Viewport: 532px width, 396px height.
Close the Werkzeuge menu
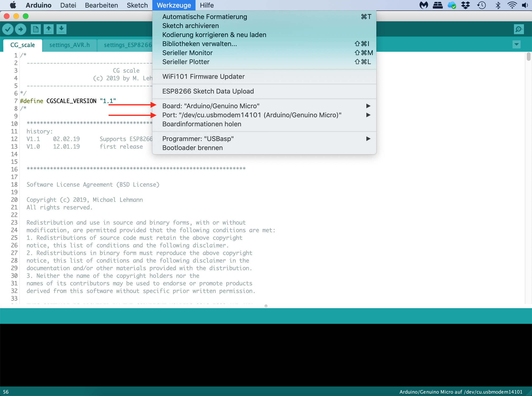tap(174, 5)
